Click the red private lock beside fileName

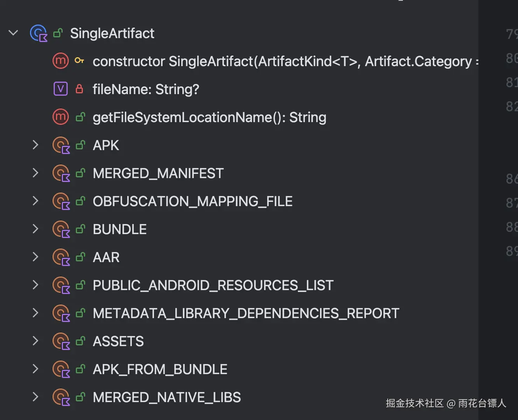click(x=79, y=89)
